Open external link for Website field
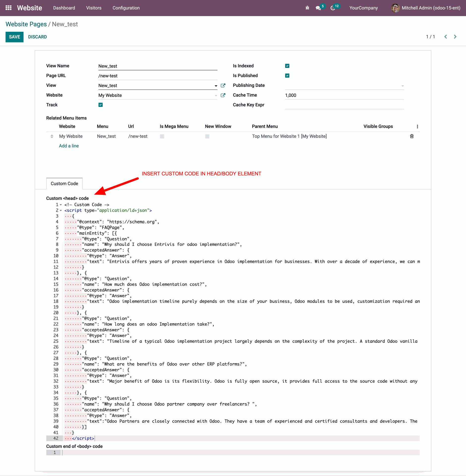Screen dimensions: 466x476 [223, 95]
